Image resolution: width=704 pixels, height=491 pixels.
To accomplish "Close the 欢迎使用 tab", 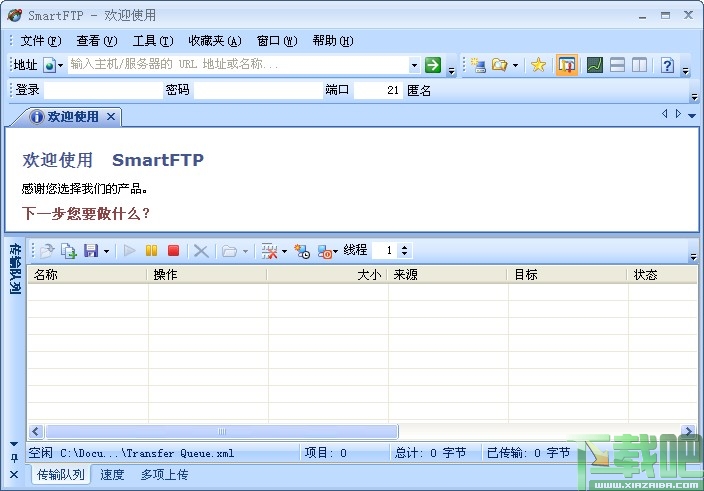I will click(111, 117).
